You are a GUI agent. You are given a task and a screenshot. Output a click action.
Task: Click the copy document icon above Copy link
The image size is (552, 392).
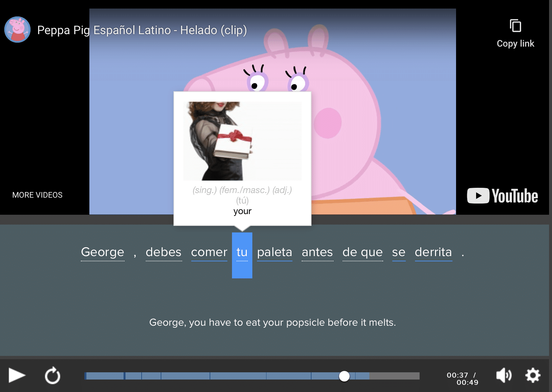pyautogui.click(x=516, y=26)
